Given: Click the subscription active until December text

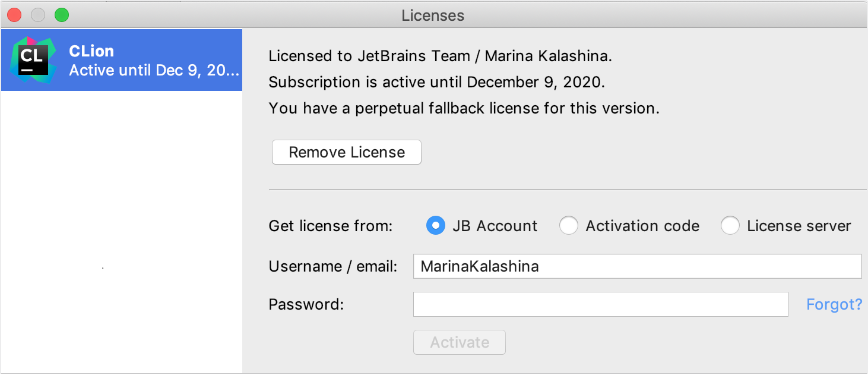Looking at the screenshot, I should point(436,83).
